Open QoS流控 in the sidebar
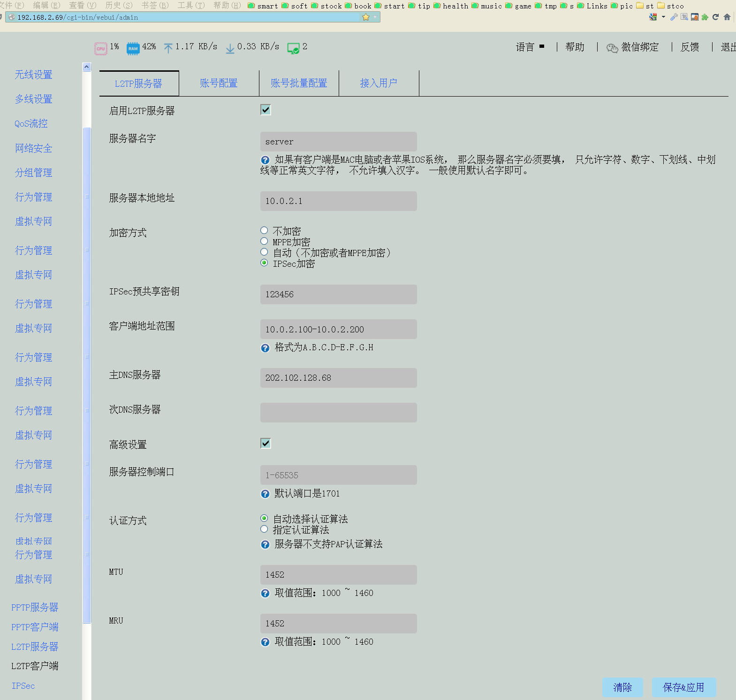Screen dimensions: 736x700 click(x=31, y=123)
